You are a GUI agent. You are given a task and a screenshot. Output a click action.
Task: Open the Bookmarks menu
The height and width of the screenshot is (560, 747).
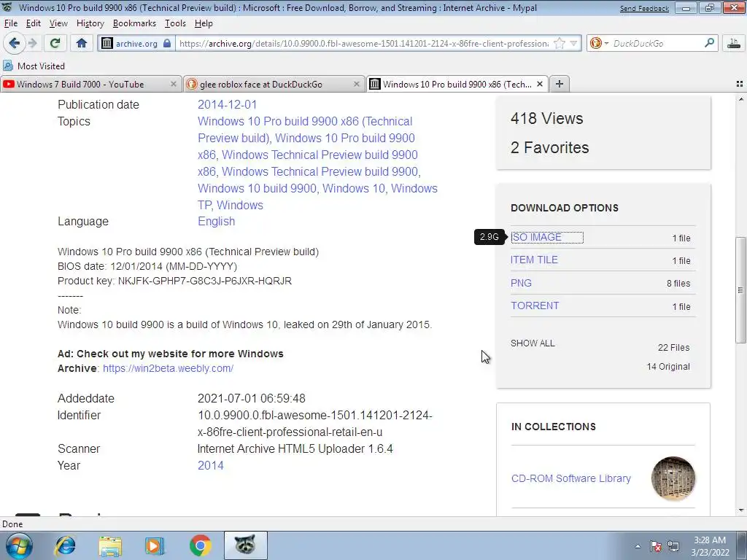tap(134, 23)
